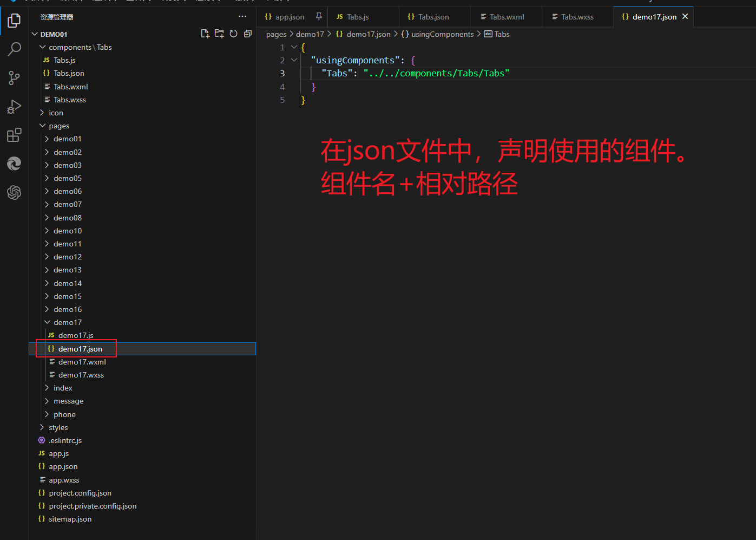Open Source Control view in activity bar
756x540 pixels.
pyautogui.click(x=14, y=78)
